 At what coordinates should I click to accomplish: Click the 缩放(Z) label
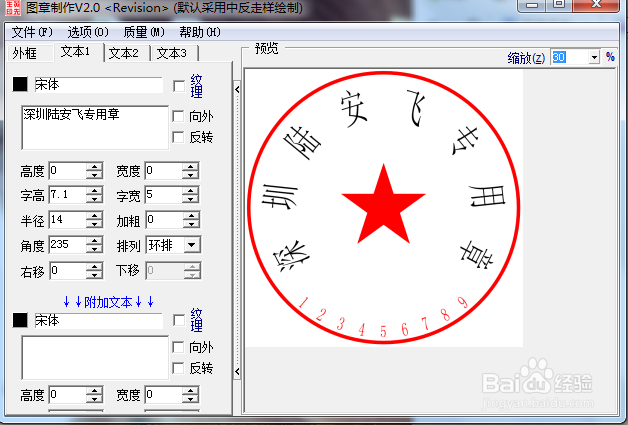(526, 58)
